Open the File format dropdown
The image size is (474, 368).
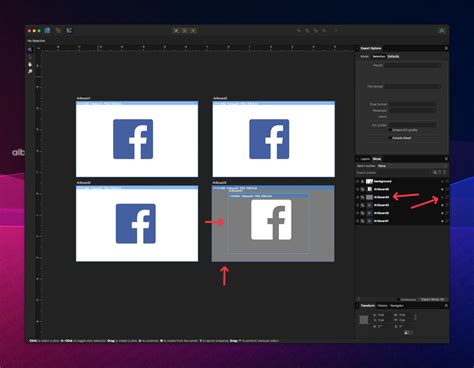(412, 86)
